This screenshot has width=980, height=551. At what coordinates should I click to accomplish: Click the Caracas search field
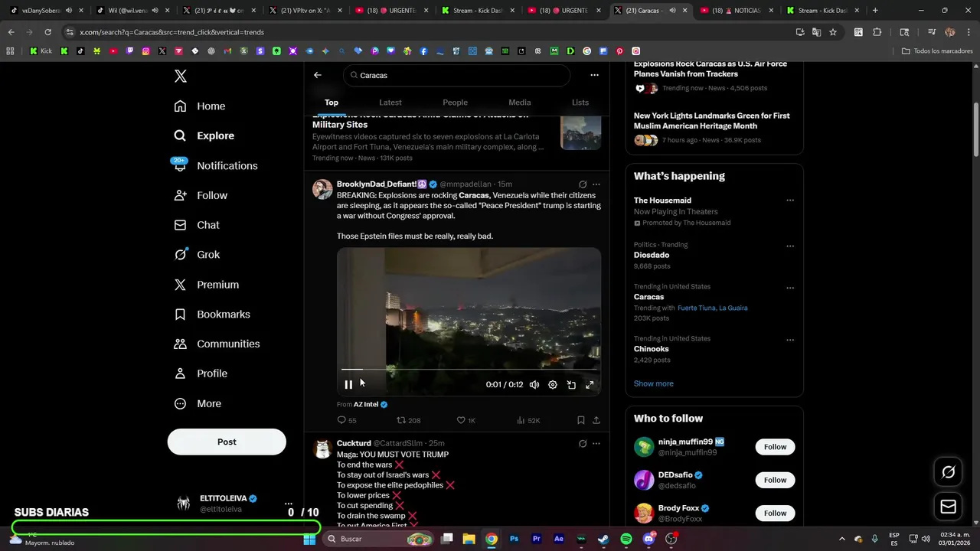click(x=457, y=75)
